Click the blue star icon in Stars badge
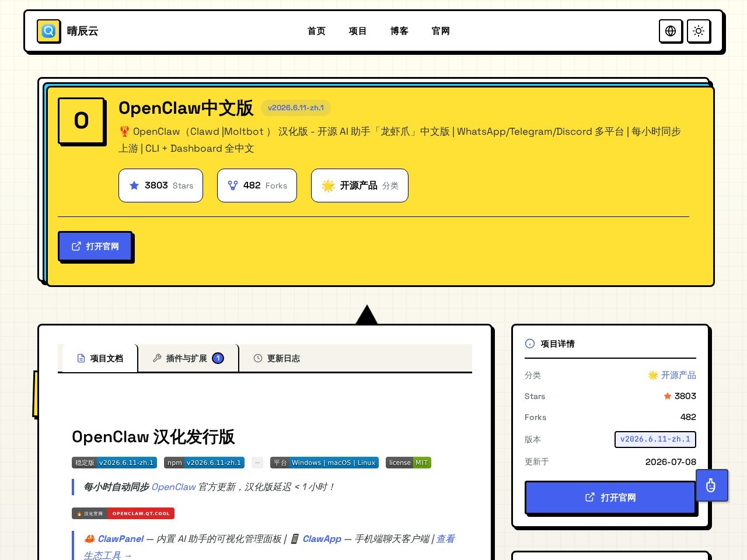The width and height of the screenshot is (747, 560). pyautogui.click(x=134, y=185)
